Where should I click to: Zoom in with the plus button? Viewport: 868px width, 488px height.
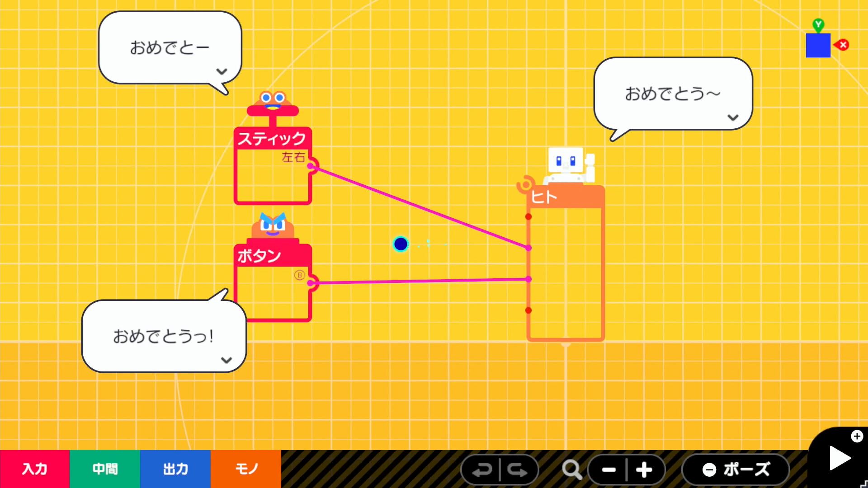click(x=644, y=470)
